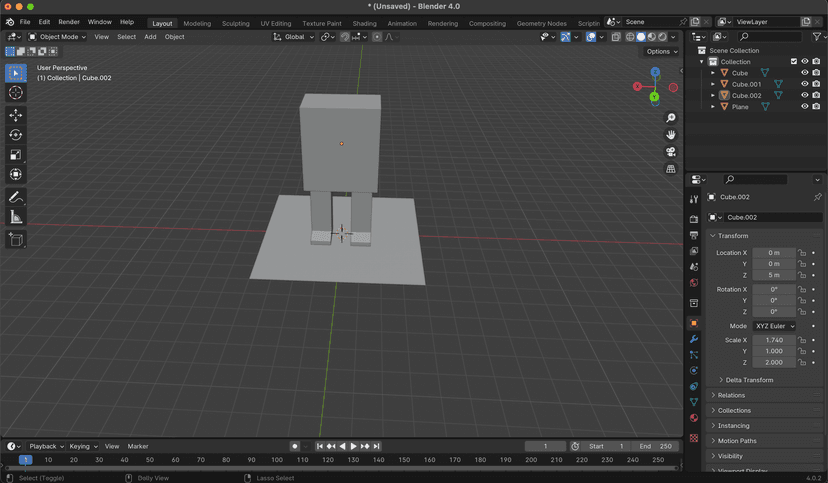Select the Measure tool
The height and width of the screenshot is (483, 828).
click(16, 217)
